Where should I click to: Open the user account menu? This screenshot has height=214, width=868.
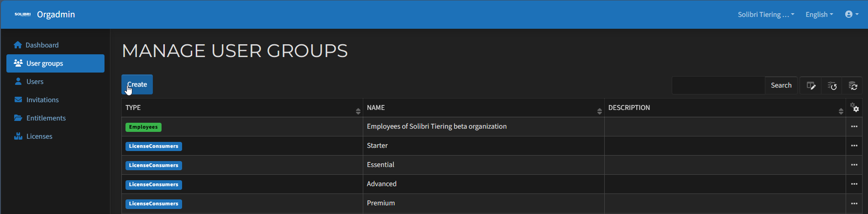coord(852,15)
